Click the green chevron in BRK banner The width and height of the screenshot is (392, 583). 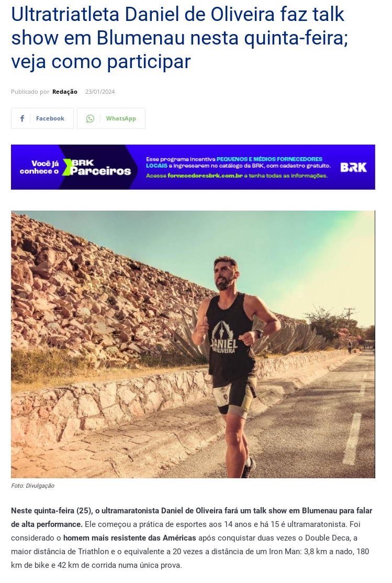pos(66,167)
